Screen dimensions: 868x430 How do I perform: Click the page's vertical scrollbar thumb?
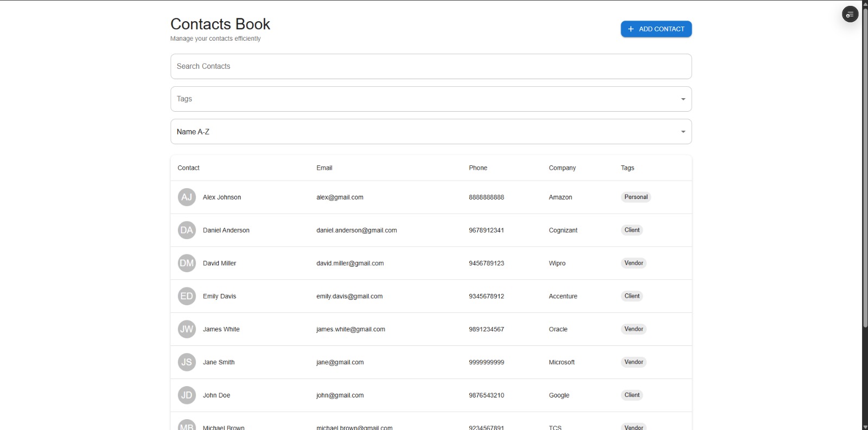point(865,168)
